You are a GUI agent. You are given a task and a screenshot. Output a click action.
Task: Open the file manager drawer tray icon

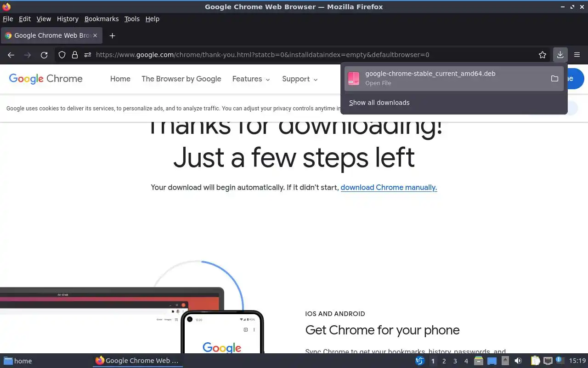[479, 361]
